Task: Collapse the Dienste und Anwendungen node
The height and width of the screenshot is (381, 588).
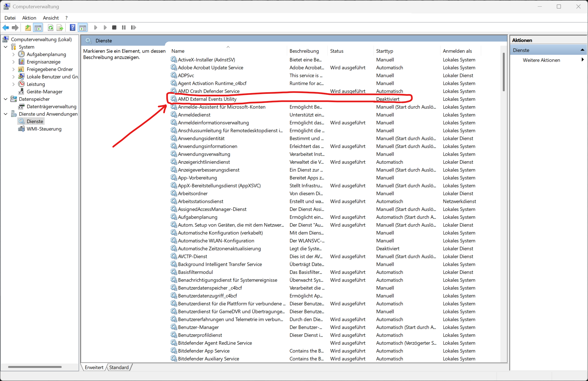Action: tap(6, 114)
